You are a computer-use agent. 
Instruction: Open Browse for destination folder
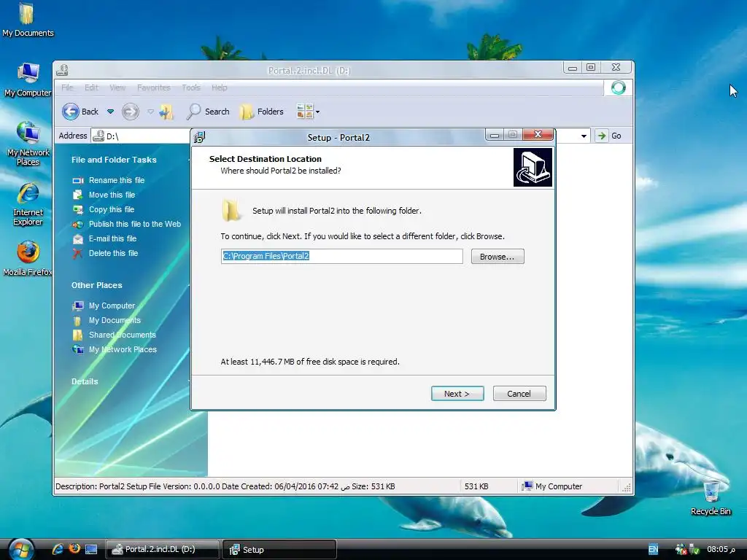pyautogui.click(x=498, y=257)
